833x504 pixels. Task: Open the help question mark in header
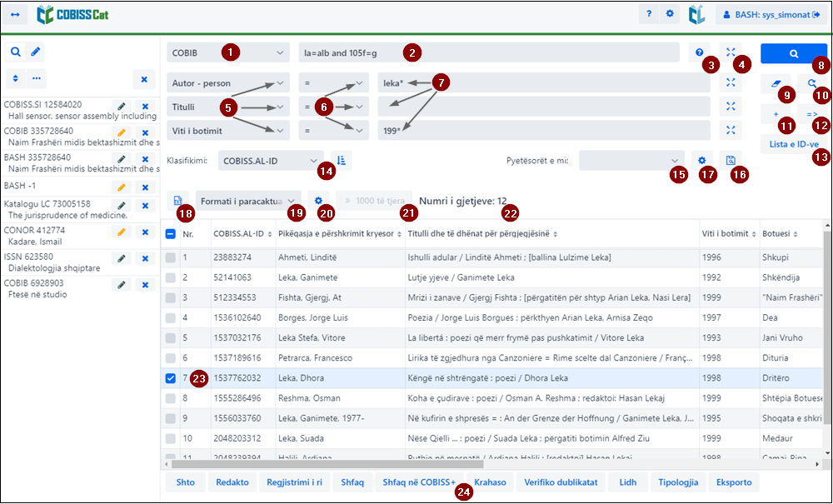coord(649,14)
